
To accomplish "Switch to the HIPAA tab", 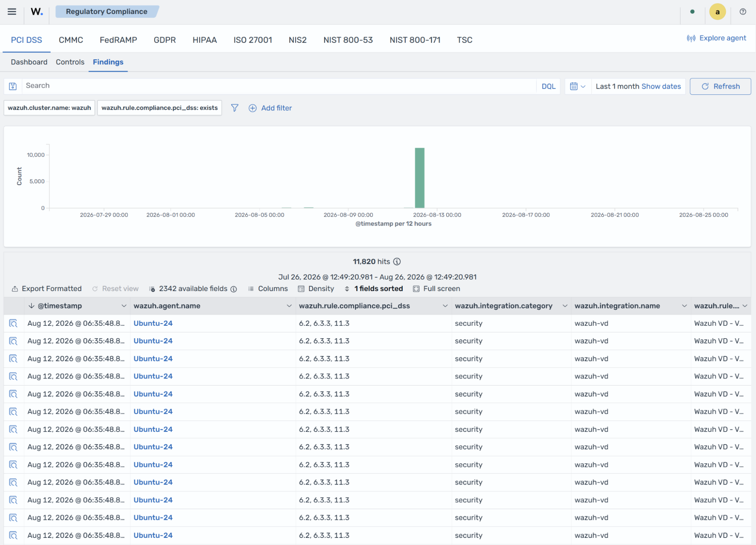I will click(x=205, y=40).
